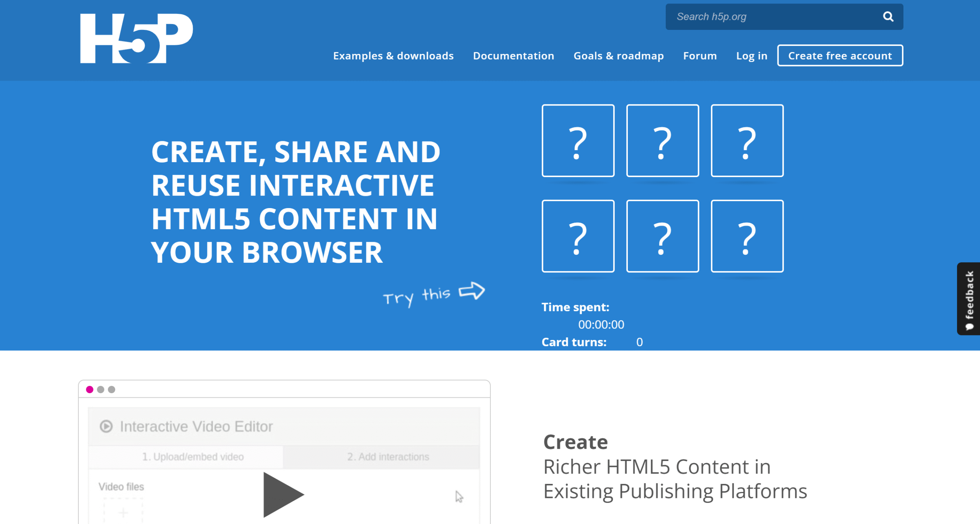Click the Time spent 00:00:00 value
Viewport: 980px width, 524px height.
(601, 325)
